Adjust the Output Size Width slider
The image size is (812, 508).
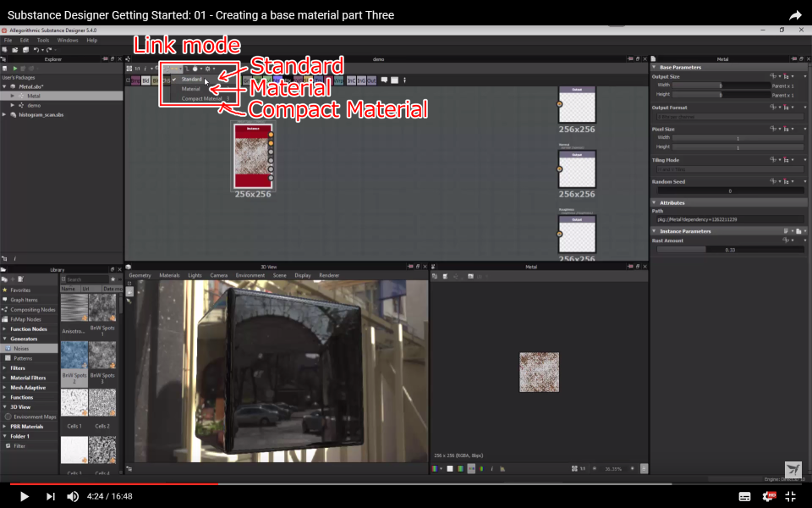(721, 86)
